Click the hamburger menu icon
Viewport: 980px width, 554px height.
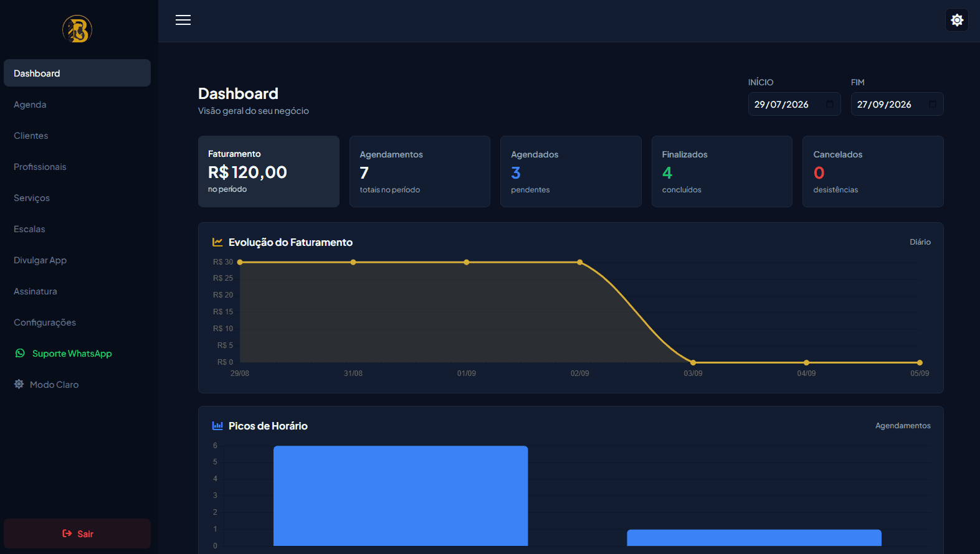tap(183, 20)
